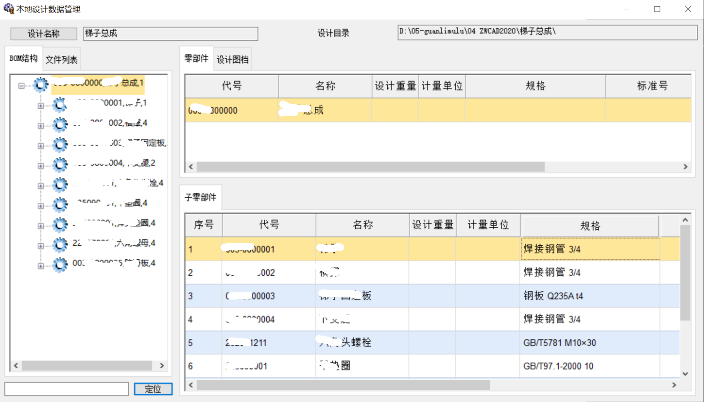The image size is (705, 403).
Task: Click gear icon of root 总成 node
Action: tap(40, 85)
